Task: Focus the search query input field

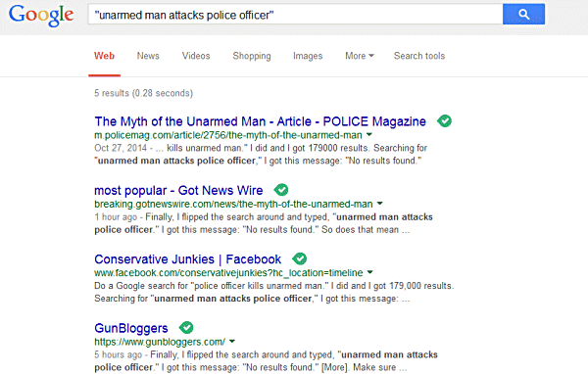Action: click(296, 15)
